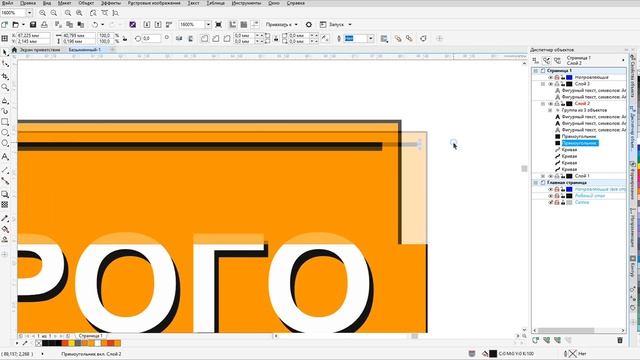Open the Привязать к dropdown
The image size is (640, 360).
click(x=282, y=25)
